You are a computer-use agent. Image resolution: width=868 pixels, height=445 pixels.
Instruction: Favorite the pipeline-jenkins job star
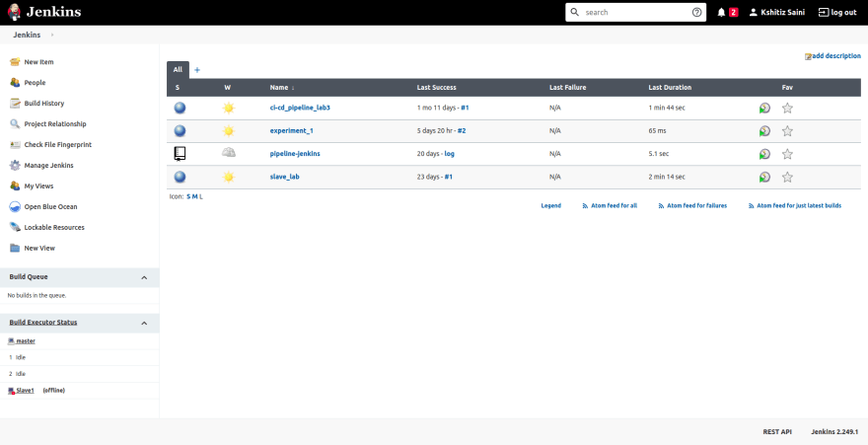787,154
